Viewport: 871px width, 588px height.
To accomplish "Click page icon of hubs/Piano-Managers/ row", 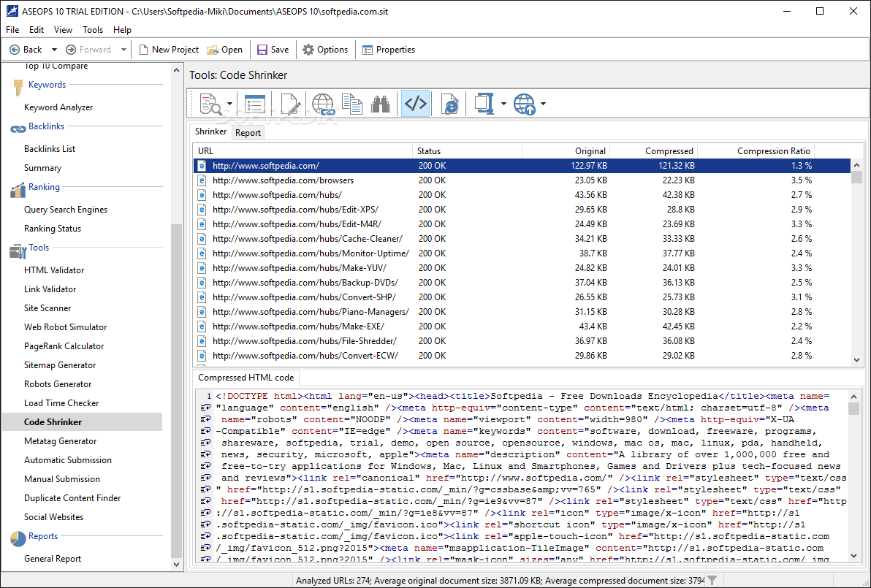I will tap(202, 312).
